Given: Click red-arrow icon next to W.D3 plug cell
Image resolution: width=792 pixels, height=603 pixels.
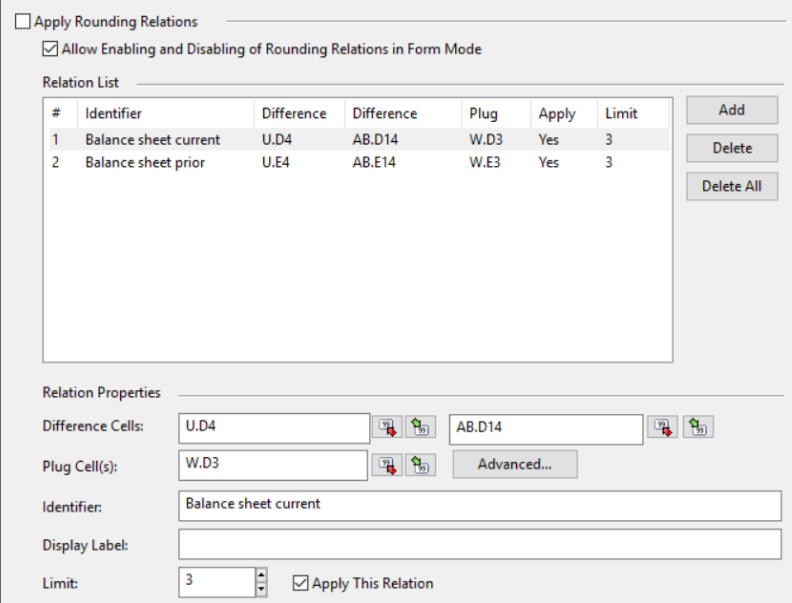Looking at the screenshot, I should pyautogui.click(x=385, y=464).
